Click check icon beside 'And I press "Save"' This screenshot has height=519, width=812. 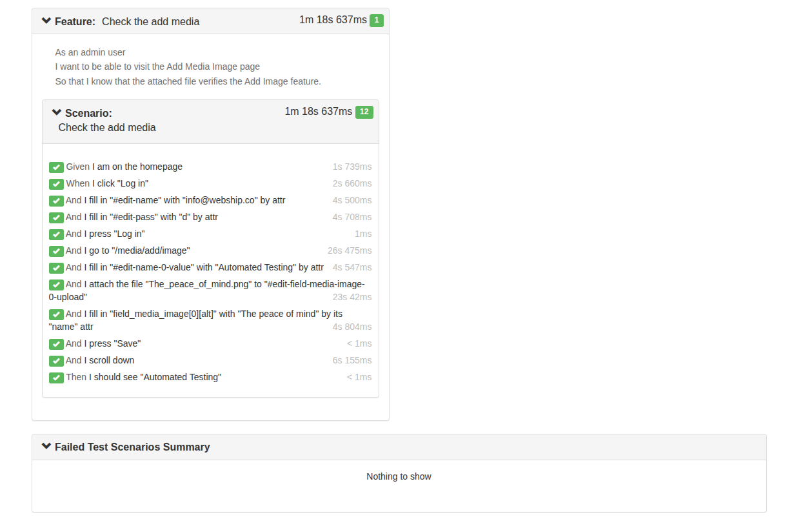click(56, 344)
